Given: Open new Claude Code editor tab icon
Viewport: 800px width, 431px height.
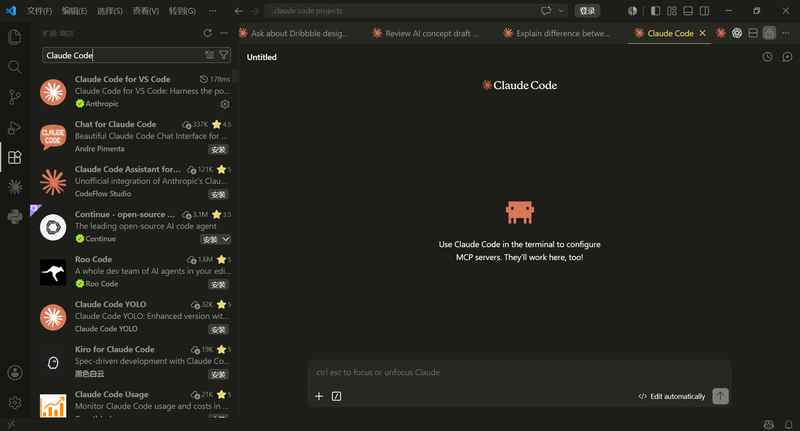Looking at the screenshot, I should (x=720, y=33).
